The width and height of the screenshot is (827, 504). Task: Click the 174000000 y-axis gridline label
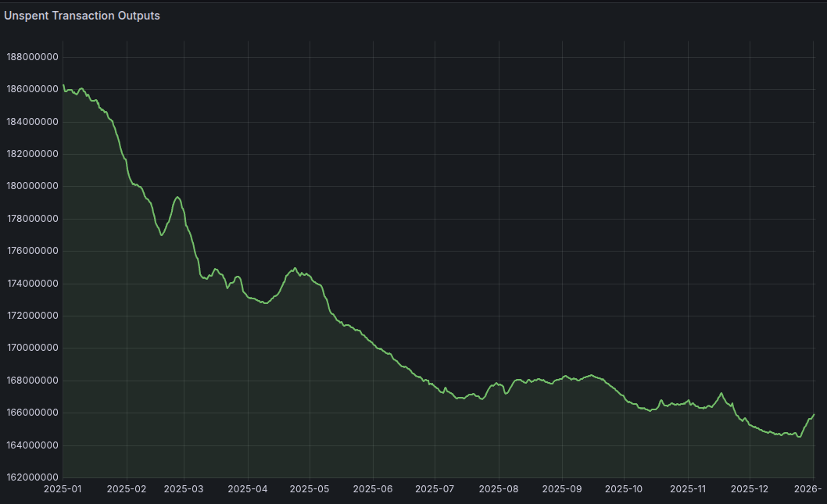[x=31, y=282]
